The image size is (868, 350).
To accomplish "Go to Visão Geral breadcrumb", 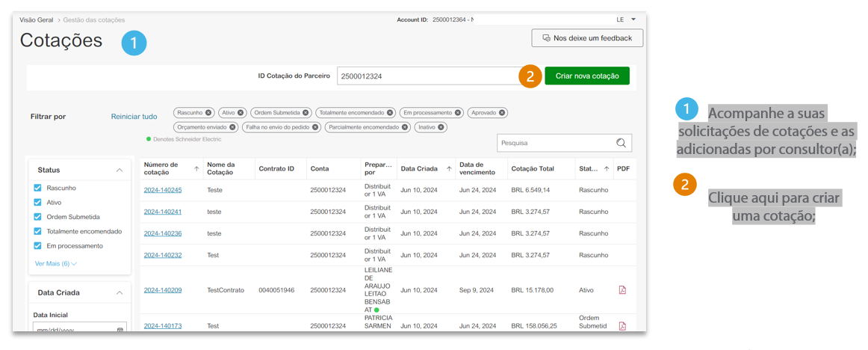I will pyautogui.click(x=37, y=19).
